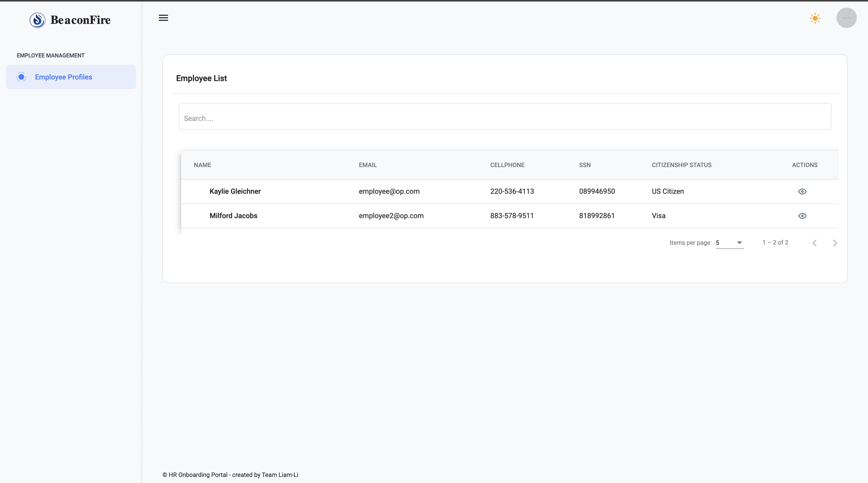Select the Employee Profiles menu item
This screenshot has height=483, width=868.
click(63, 77)
